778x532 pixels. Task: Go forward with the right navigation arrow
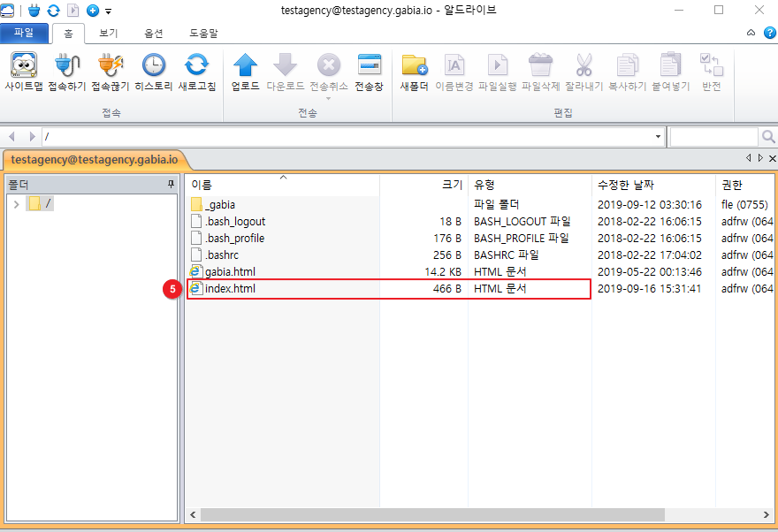pyautogui.click(x=32, y=136)
